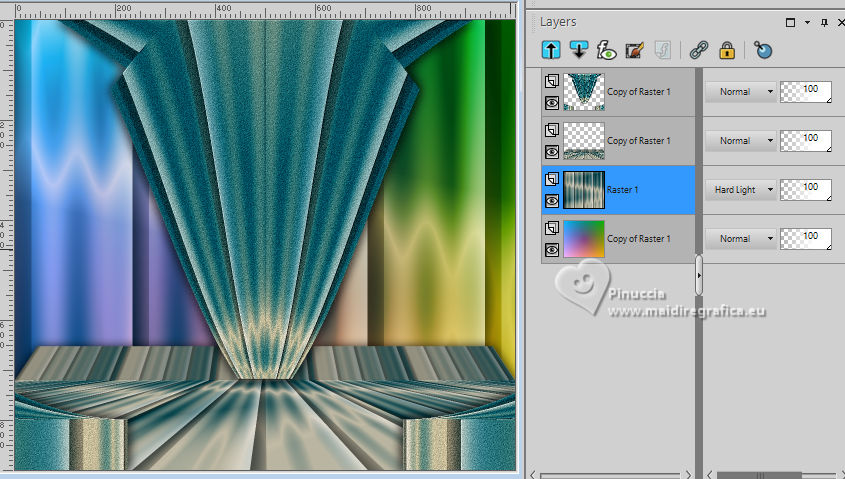The image size is (845, 479).
Task: Click the move layer down icon
Action: (x=579, y=51)
